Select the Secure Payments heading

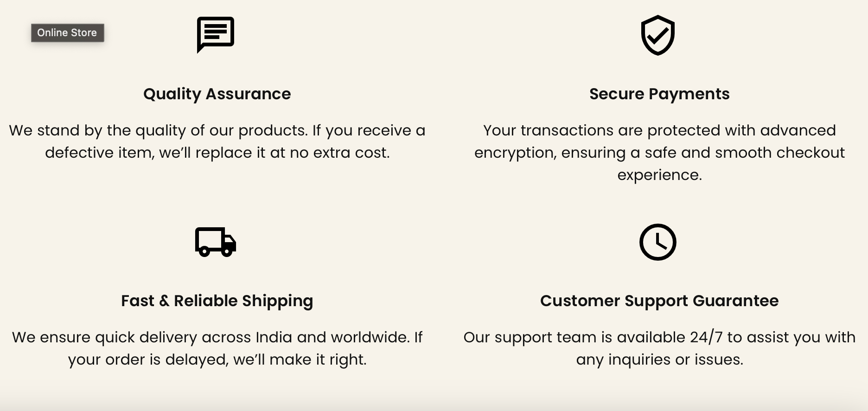tap(659, 94)
